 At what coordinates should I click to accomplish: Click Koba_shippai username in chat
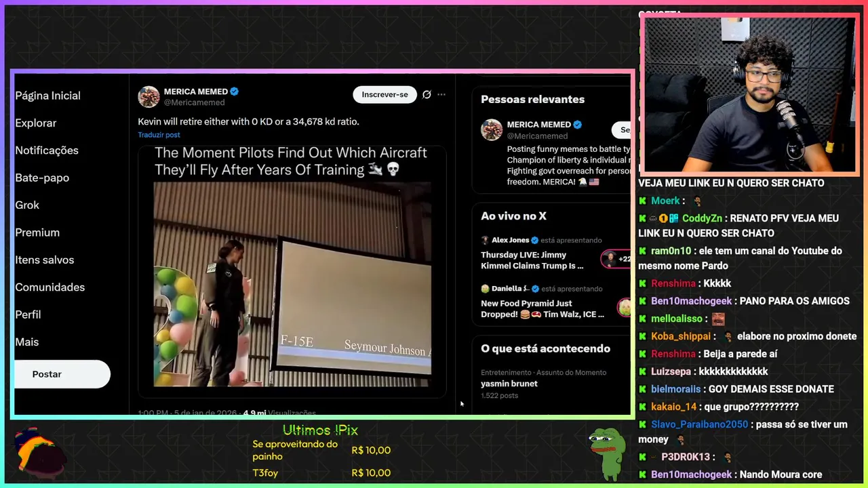pos(681,336)
